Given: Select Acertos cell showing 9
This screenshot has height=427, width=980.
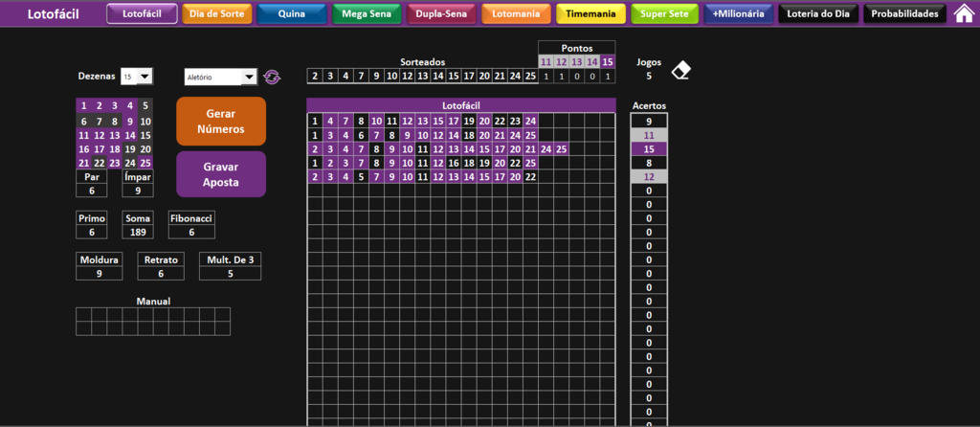Looking at the screenshot, I should (x=649, y=122).
